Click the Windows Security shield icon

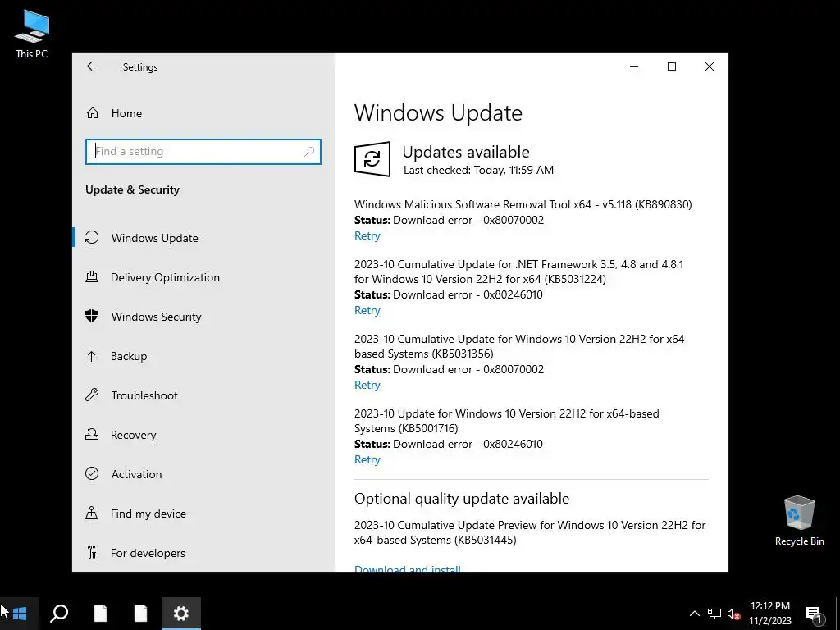coord(92,316)
